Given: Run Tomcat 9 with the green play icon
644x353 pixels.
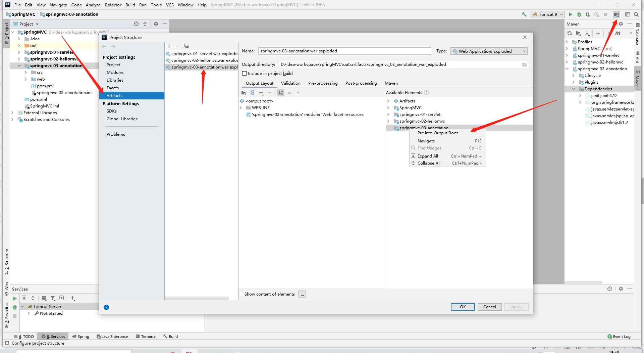Looking at the screenshot, I should [571, 14].
